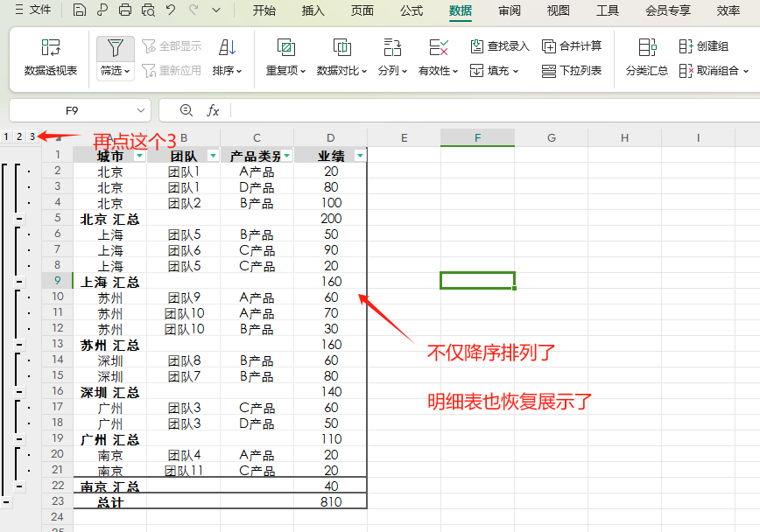Switch to the 审阅 tab
This screenshot has width=760, height=532.
510,10
